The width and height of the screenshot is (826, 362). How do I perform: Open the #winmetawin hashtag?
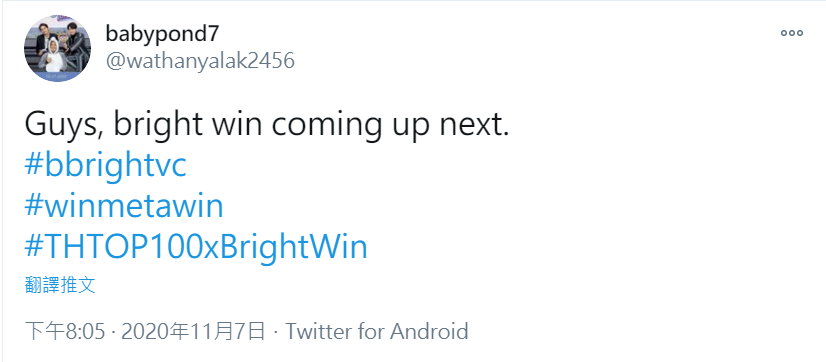point(124,207)
